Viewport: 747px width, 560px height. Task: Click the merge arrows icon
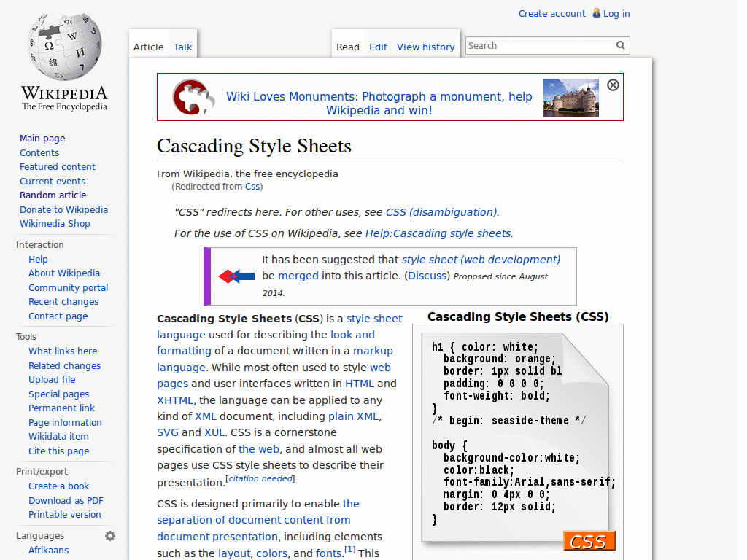(236, 276)
